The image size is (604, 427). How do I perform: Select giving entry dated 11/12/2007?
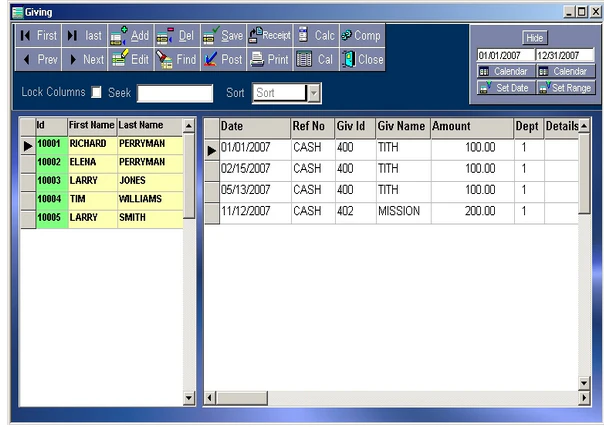pos(391,213)
